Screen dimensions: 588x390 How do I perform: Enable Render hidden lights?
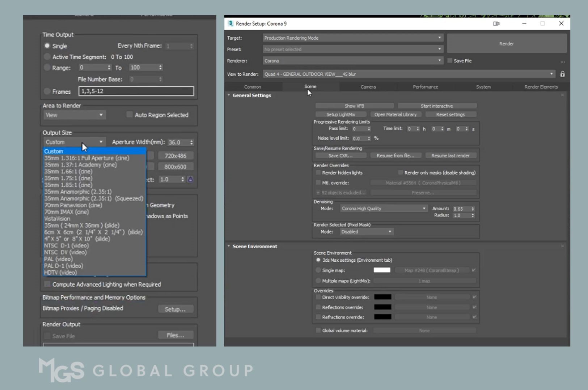(318, 172)
